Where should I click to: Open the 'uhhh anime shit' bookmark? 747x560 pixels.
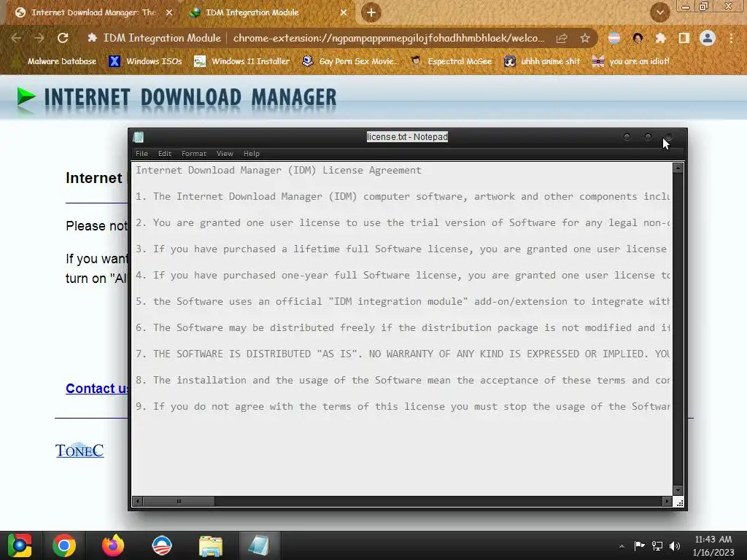542,61
